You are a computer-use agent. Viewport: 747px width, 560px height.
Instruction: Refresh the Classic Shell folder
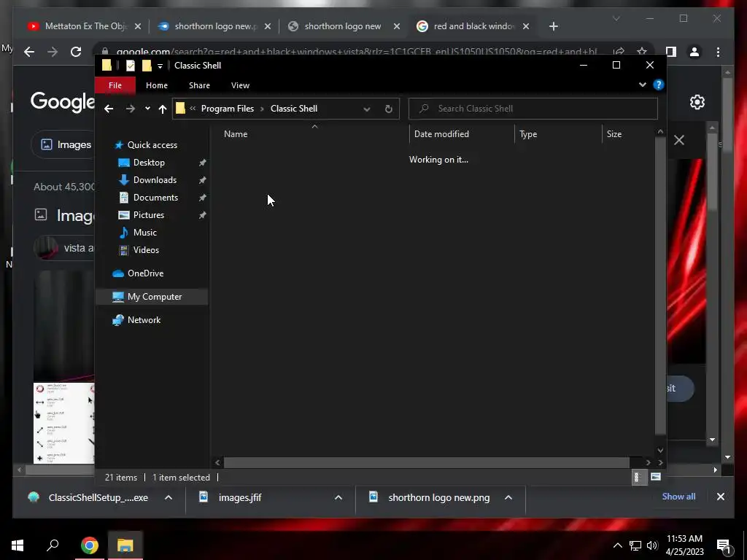coord(389,109)
